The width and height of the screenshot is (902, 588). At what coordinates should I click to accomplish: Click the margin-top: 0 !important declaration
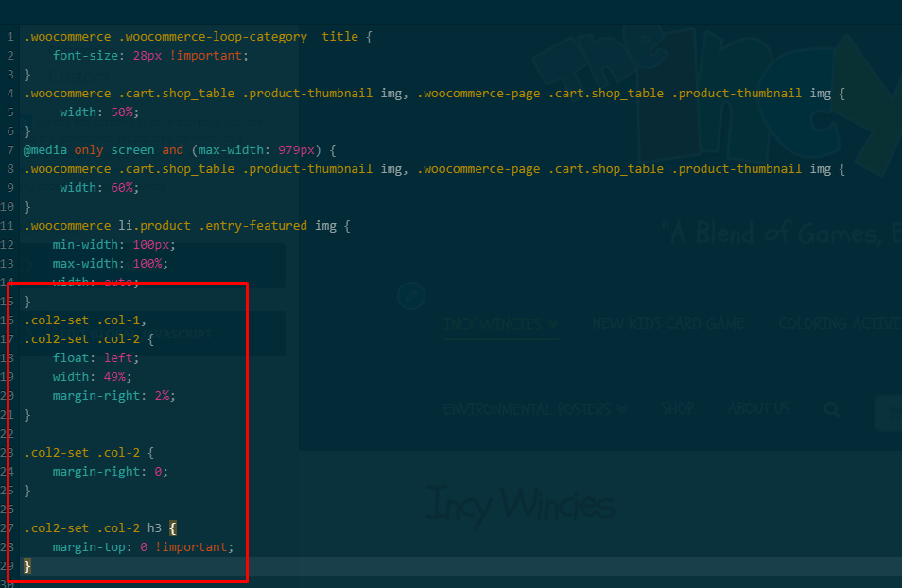click(142, 547)
